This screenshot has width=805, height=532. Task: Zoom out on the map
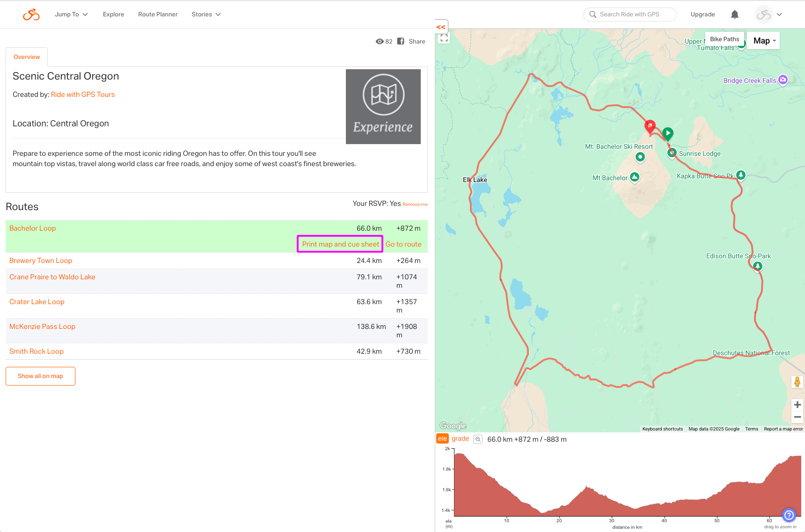tap(798, 417)
